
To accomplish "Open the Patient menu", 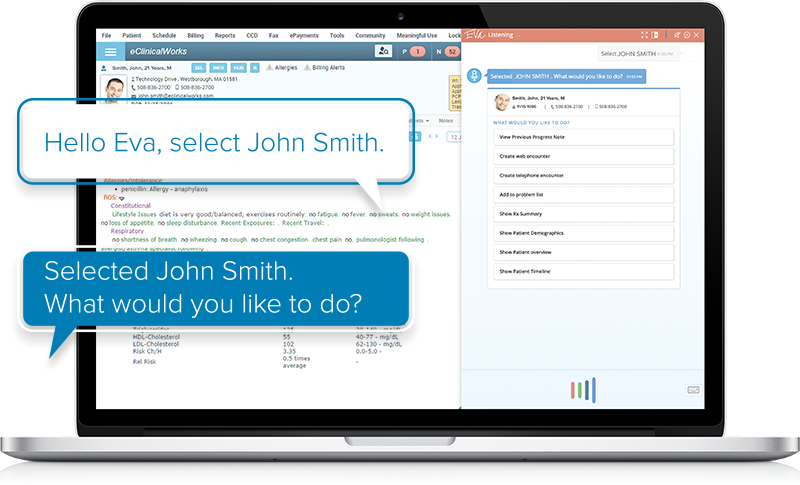I will click(x=132, y=36).
